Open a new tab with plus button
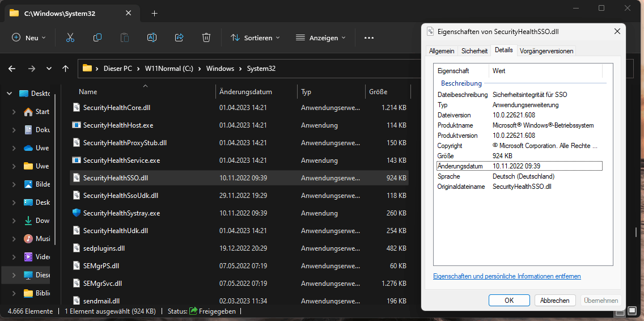The width and height of the screenshot is (644, 321). 154,13
